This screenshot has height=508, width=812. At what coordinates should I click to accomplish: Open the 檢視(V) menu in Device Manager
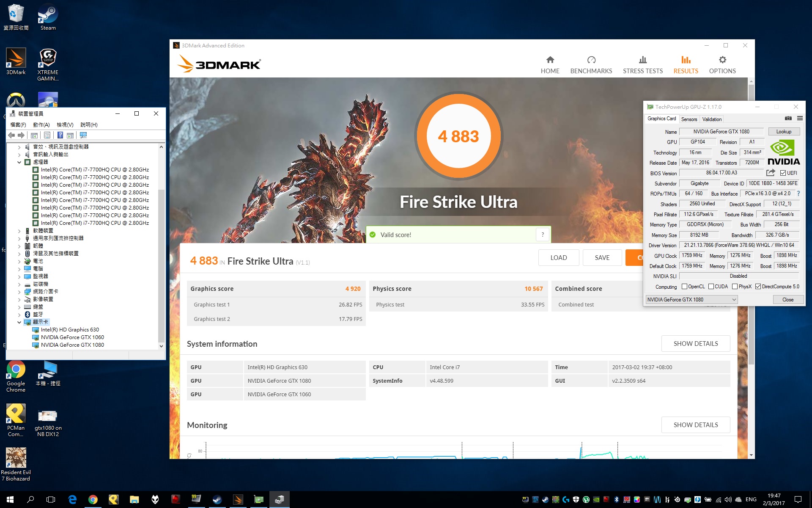coord(65,125)
